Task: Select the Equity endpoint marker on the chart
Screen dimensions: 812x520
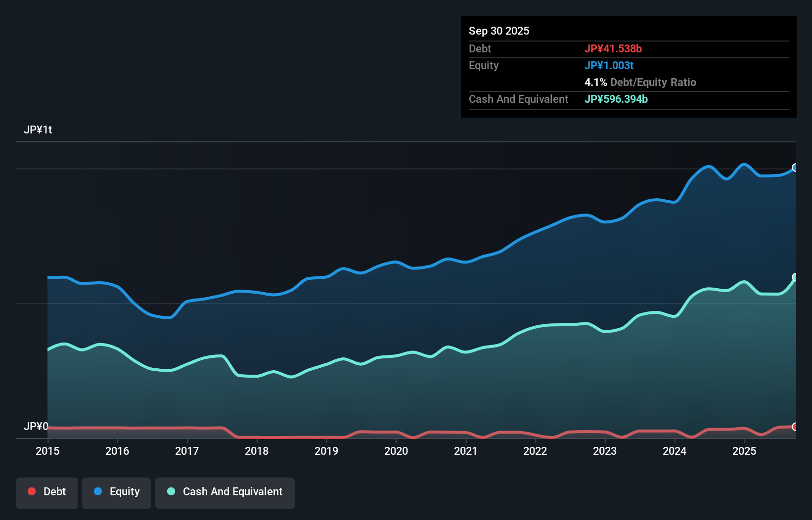Action: pyautogui.click(x=794, y=168)
